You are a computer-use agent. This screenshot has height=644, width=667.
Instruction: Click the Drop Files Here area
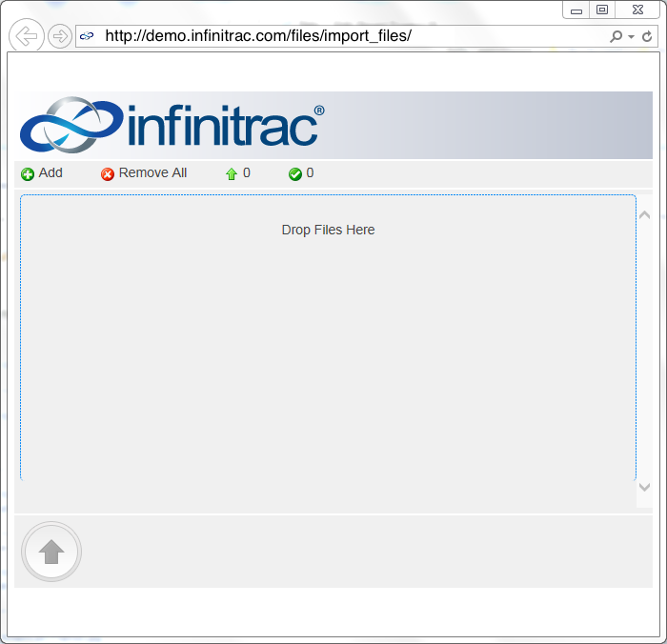328,338
